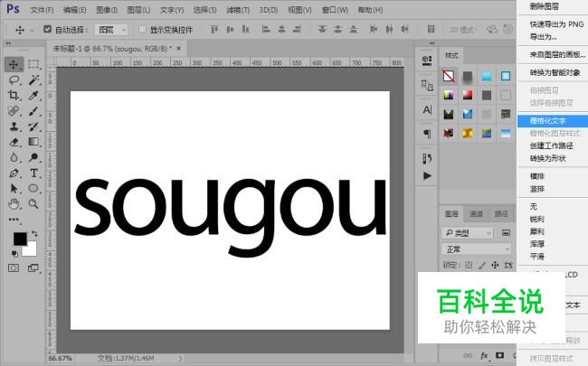This screenshot has width=588, height=366.
Task: Open the 正常 blend mode dropdown
Action: click(x=476, y=249)
